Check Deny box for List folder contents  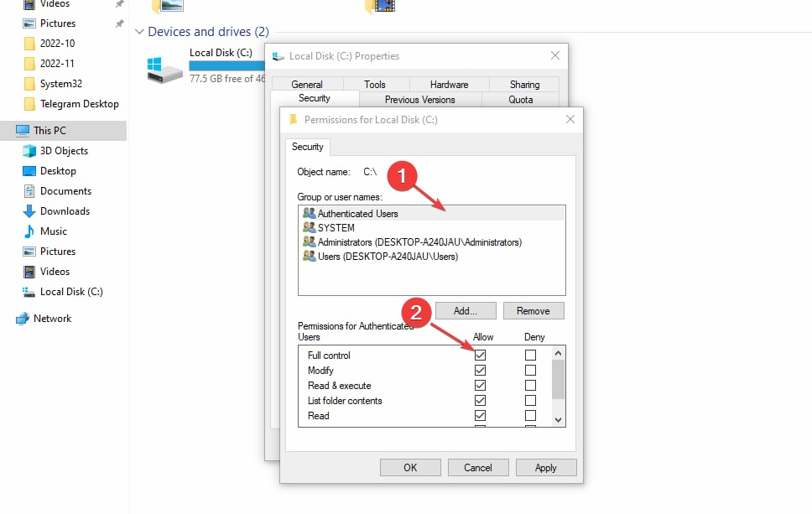pyautogui.click(x=530, y=400)
